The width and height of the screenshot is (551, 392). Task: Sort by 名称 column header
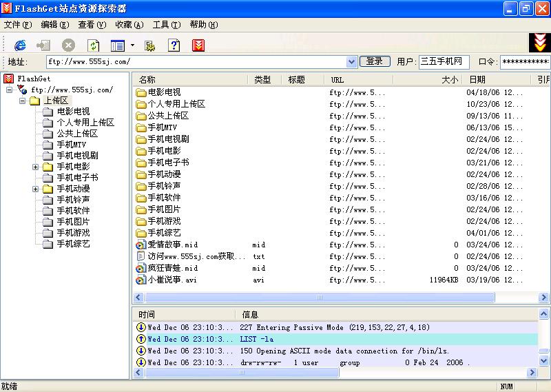click(191, 80)
